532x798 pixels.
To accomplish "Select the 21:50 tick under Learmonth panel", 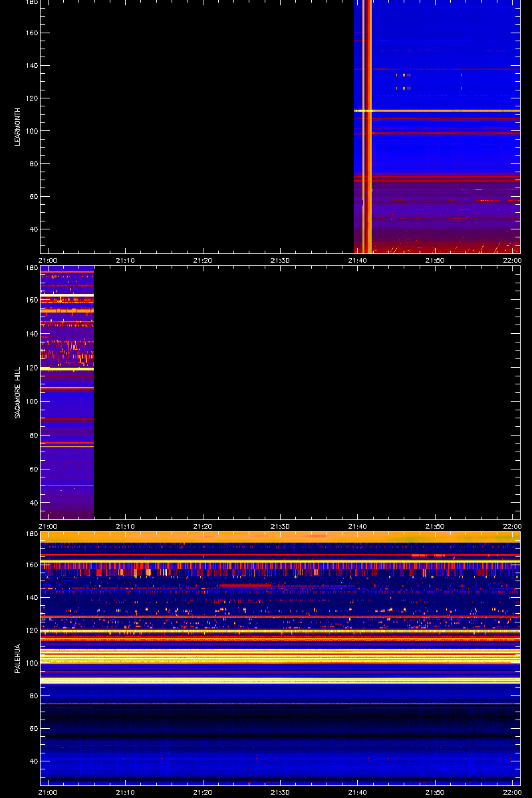I will pos(435,260).
